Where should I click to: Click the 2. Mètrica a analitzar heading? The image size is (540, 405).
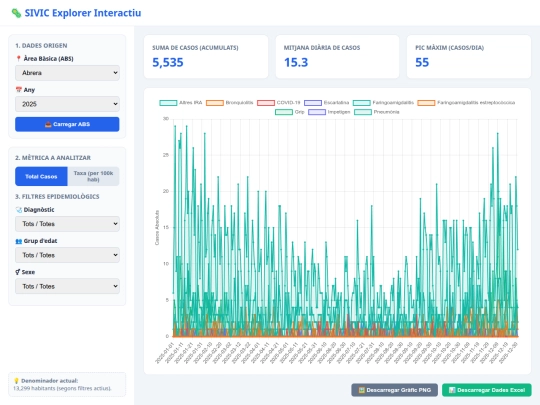53,158
